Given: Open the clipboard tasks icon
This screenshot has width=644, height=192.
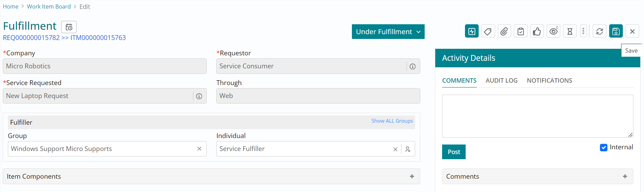Looking at the screenshot, I should pyautogui.click(x=521, y=31).
